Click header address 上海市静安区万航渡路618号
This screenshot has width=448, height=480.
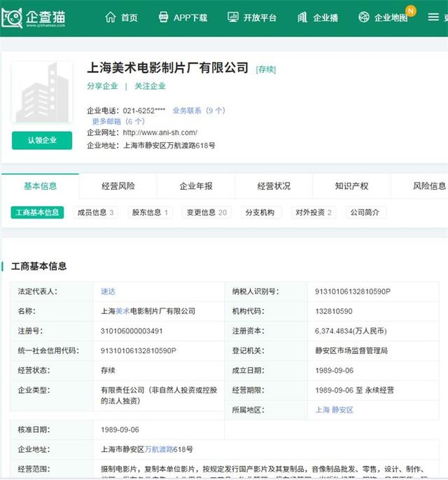[x=169, y=146]
